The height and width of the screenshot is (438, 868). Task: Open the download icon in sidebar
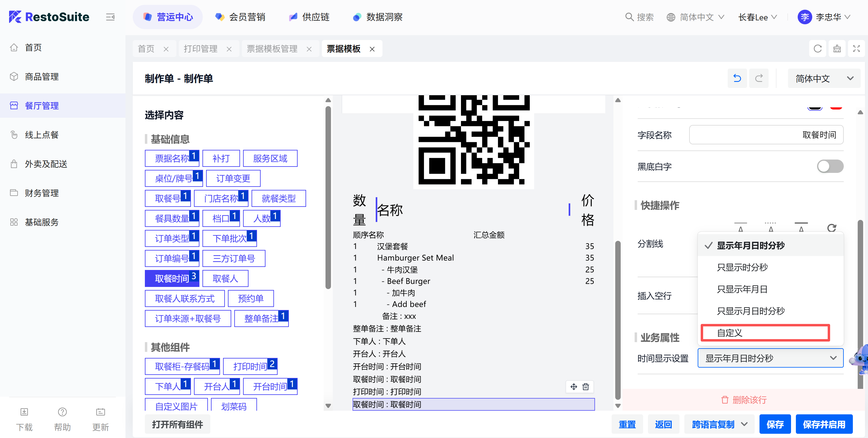[24, 412]
